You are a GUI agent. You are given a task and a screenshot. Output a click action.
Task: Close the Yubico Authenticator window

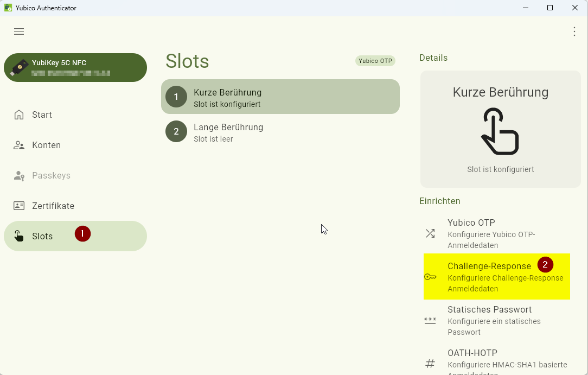coord(575,8)
